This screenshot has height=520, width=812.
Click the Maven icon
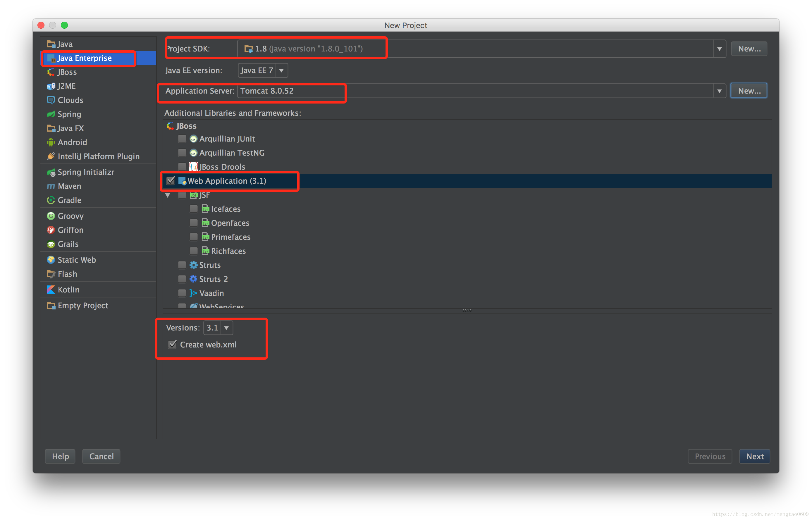[x=51, y=186]
